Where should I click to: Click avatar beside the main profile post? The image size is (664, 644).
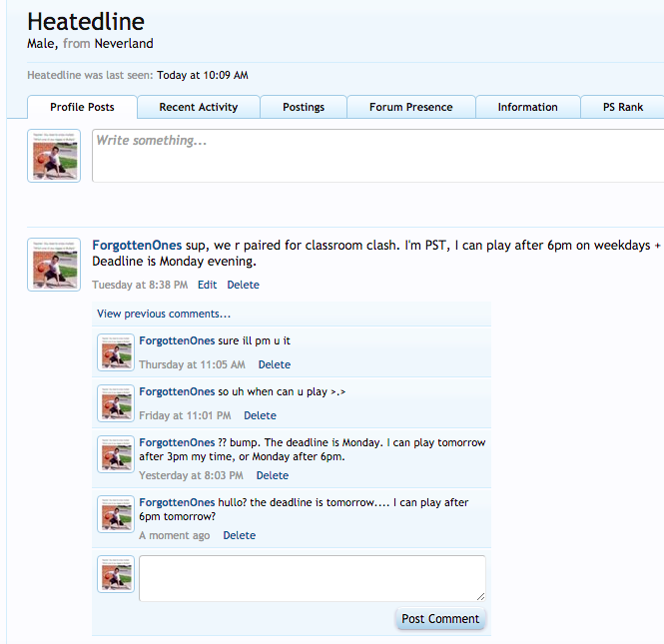54,265
